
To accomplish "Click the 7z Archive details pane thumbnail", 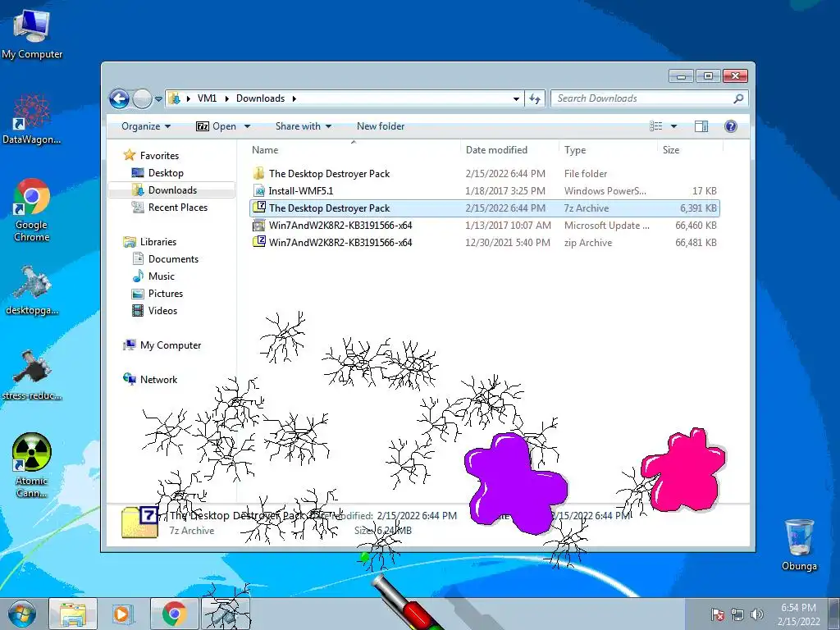I will (139, 522).
